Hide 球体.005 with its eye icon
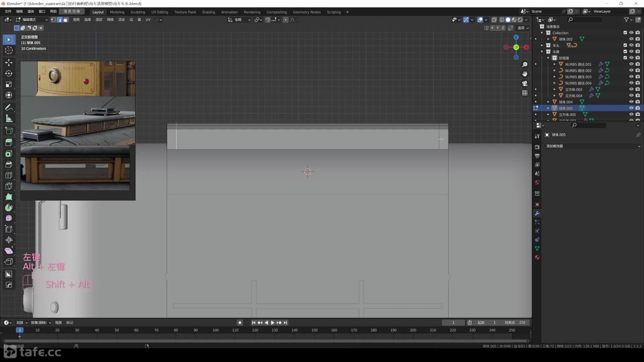Image resolution: width=644 pixels, height=362 pixels. (631, 108)
